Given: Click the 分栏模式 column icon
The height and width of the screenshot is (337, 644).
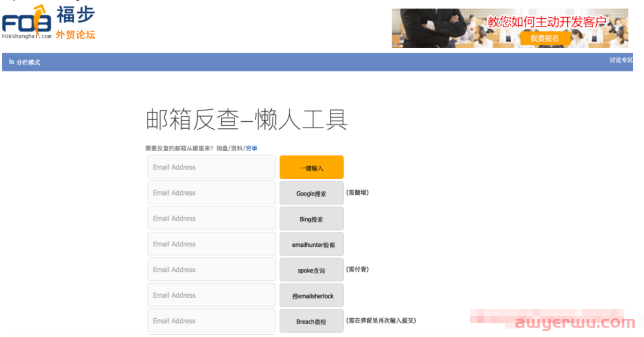Looking at the screenshot, I should [x=12, y=62].
